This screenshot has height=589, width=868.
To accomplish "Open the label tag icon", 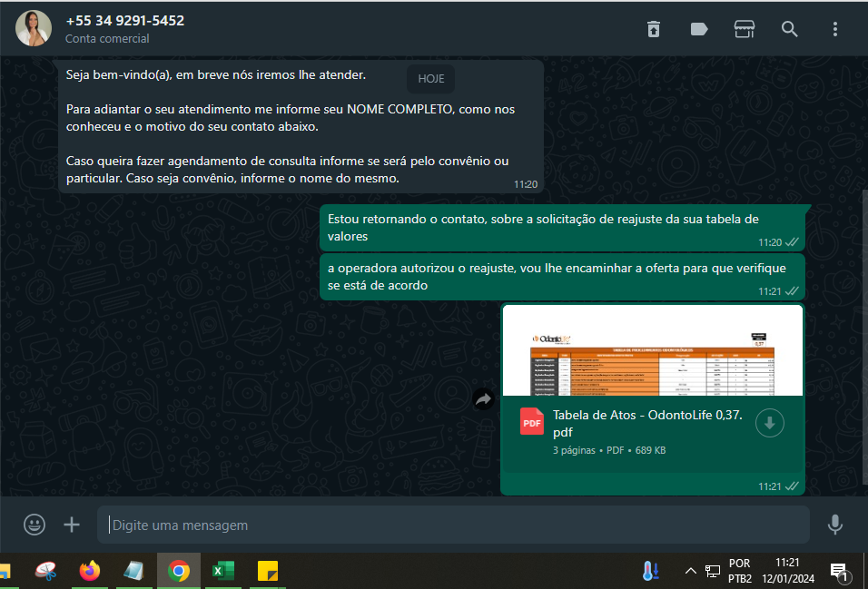I will 699,29.
